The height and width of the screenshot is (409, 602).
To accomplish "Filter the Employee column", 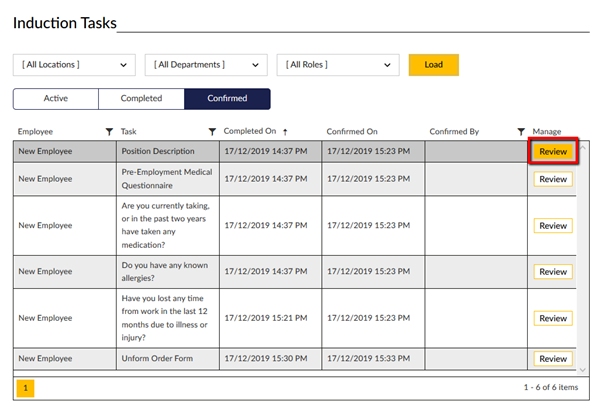I will 109,132.
